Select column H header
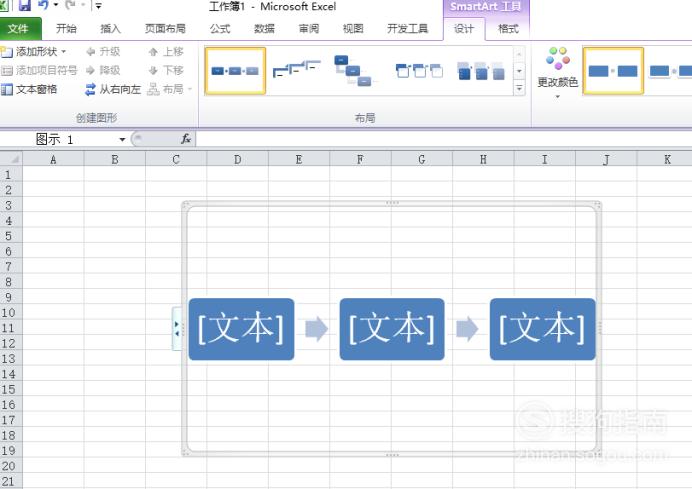Viewport: 692px width, 489px height. pyautogui.click(x=483, y=160)
